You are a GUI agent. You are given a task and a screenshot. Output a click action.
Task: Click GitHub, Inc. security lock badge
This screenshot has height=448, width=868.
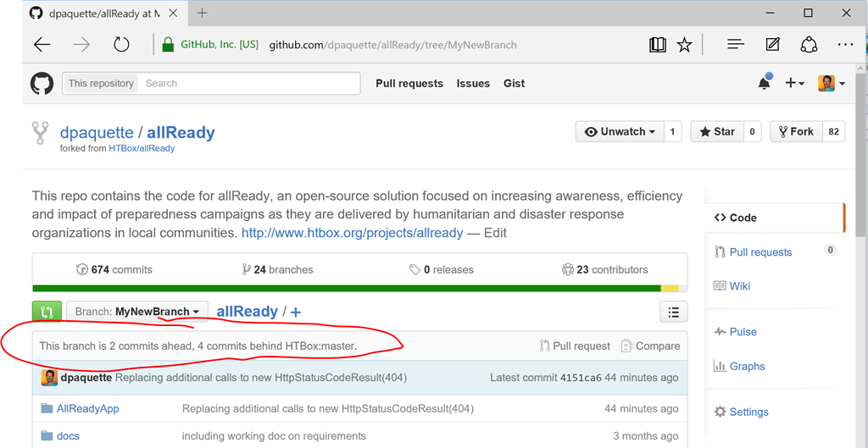click(210, 45)
